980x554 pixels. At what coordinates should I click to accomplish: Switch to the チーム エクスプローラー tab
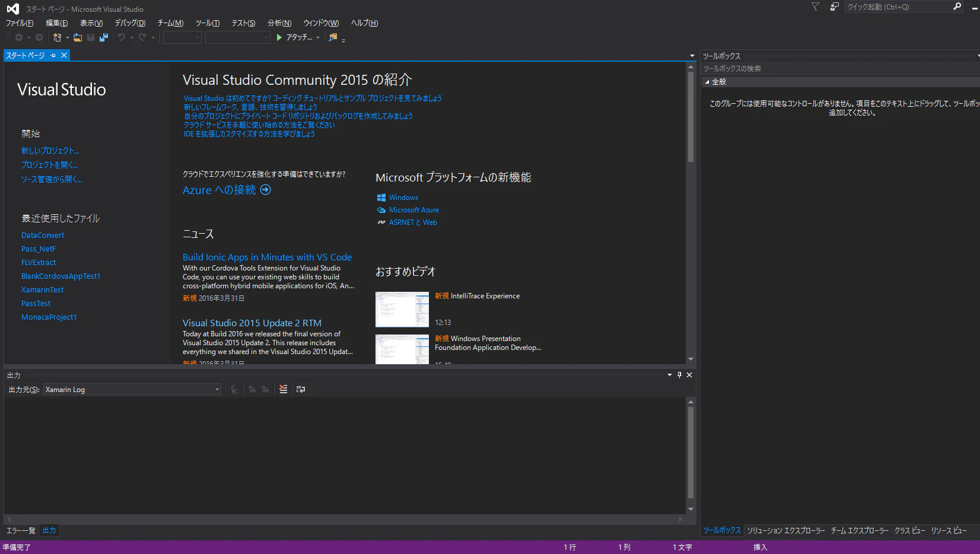pos(860,530)
